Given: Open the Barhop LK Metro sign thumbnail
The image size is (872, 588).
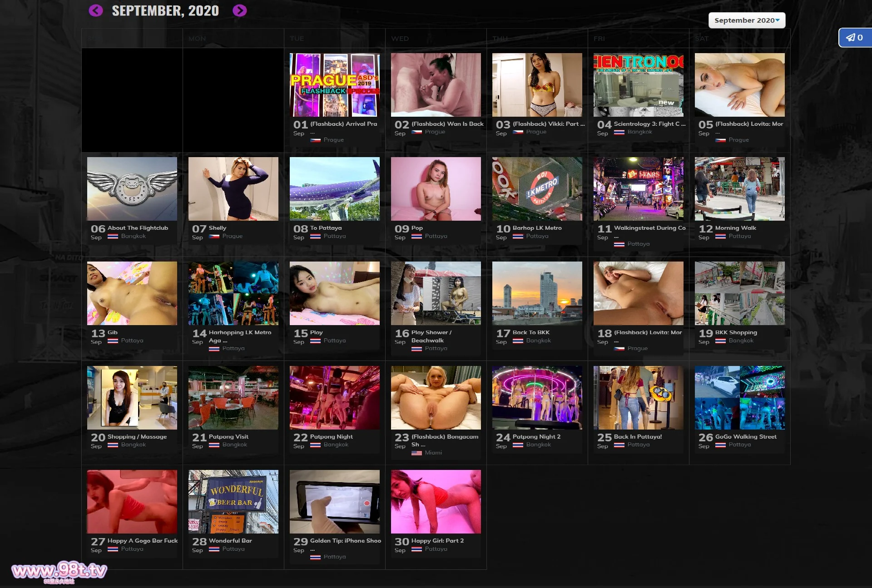Looking at the screenshot, I should (537, 189).
